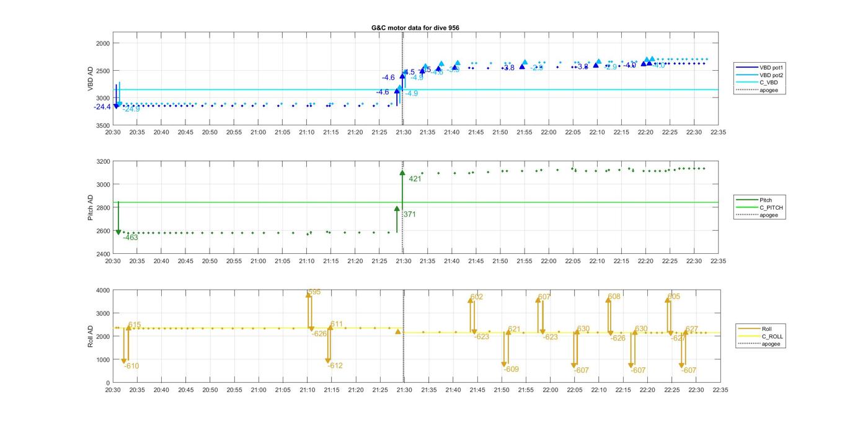
Task: Click the '2500' tick on the VBD axis
Action: (x=104, y=71)
